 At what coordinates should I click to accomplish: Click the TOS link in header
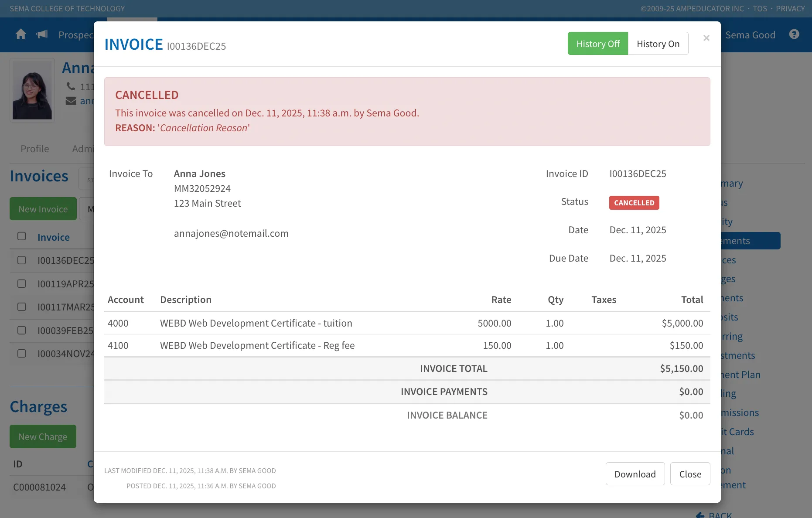click(x=760, y=9)
